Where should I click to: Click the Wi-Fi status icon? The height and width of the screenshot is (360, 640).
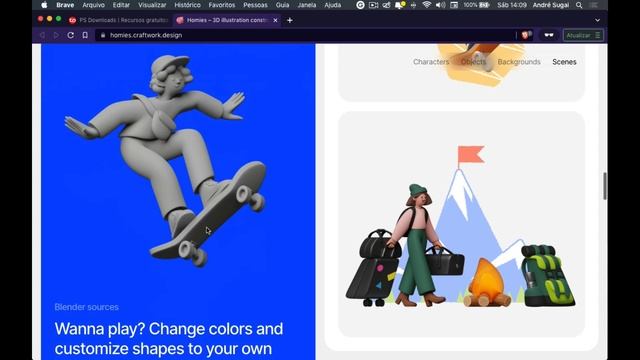click(427, 5)
